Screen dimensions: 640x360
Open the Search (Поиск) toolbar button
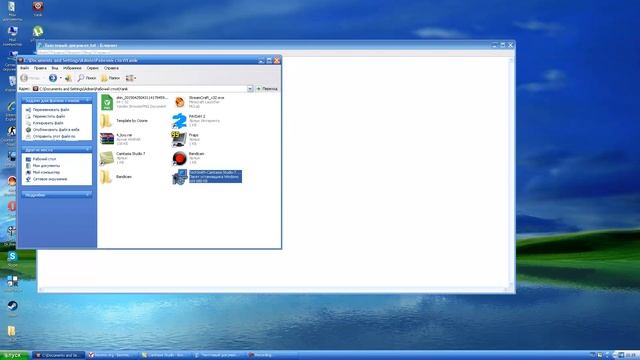[x=87, y=78]
